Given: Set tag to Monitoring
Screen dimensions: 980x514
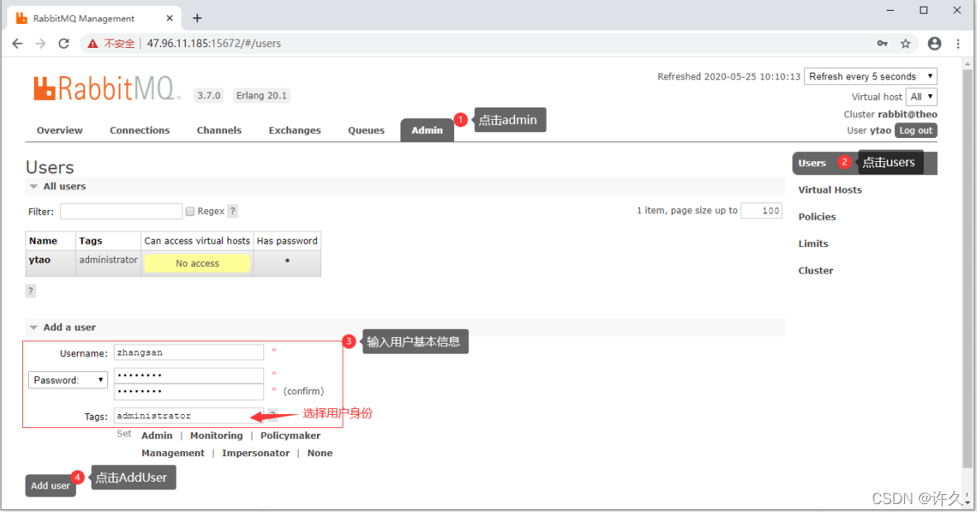Looking at the screenshot, I should point(217,436).
